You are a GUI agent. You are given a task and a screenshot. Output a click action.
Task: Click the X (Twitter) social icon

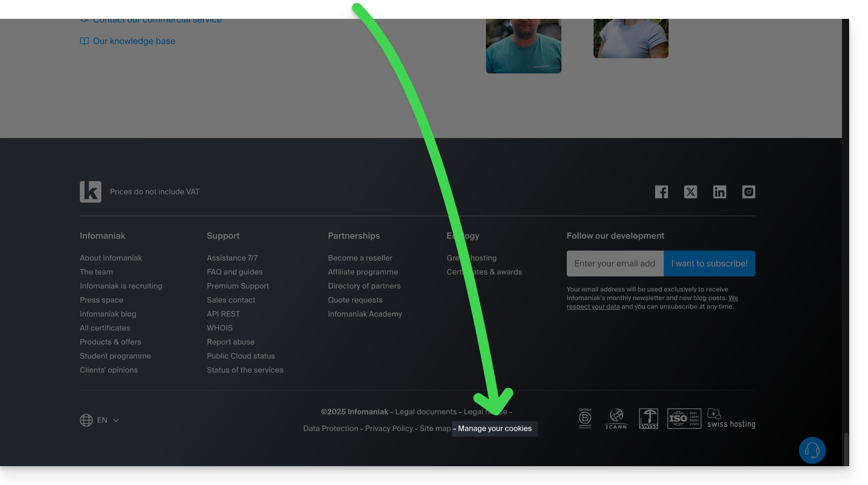point(690,192)
